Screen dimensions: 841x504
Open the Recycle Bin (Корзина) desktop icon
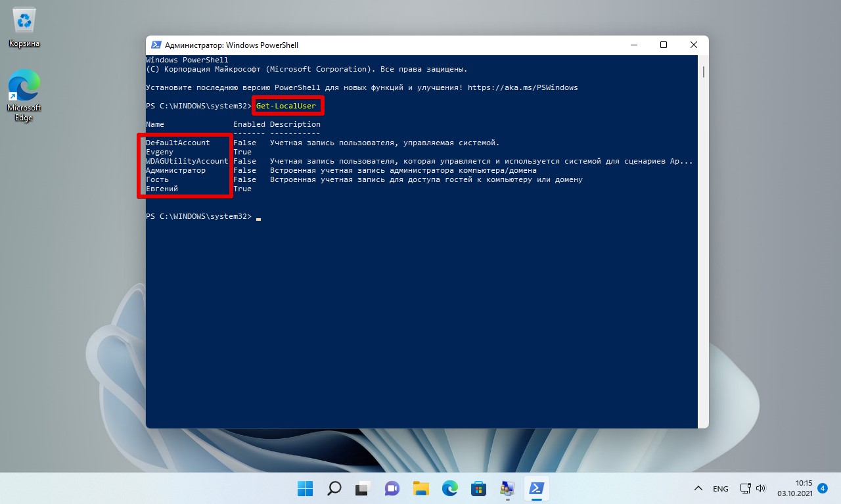24,28
